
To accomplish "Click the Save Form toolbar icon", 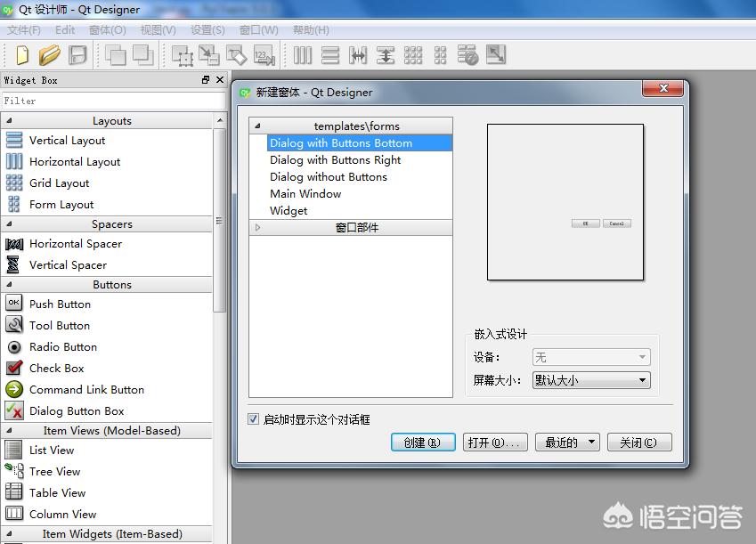I will tap(78, 54).
